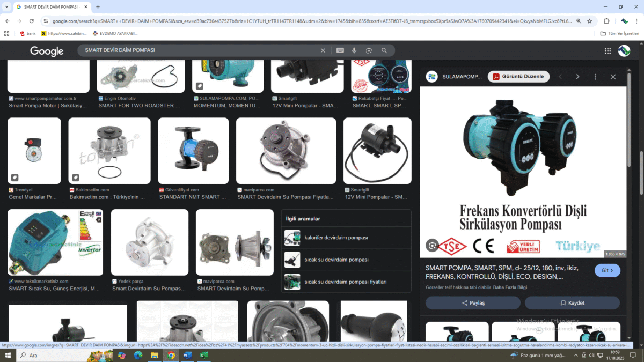The image size is (644, 362).
Task: Open the sahibinden bookmark
Action: pyautogui.click(x=65, y=33)
